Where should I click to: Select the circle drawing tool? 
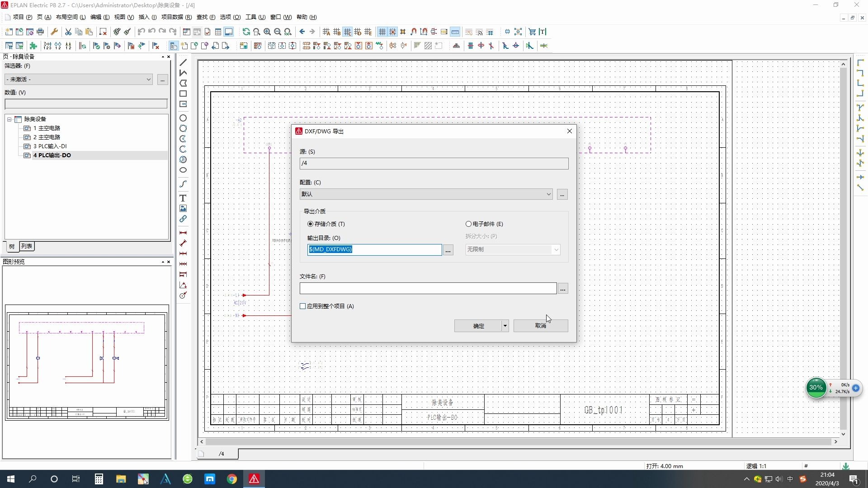[x=183, y=118]
